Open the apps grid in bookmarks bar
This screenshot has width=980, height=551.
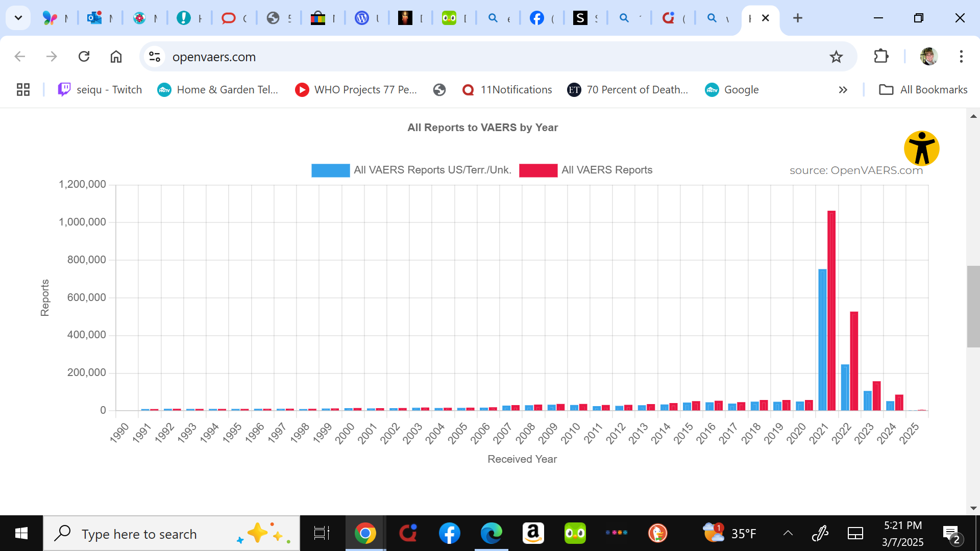[23, 90]
